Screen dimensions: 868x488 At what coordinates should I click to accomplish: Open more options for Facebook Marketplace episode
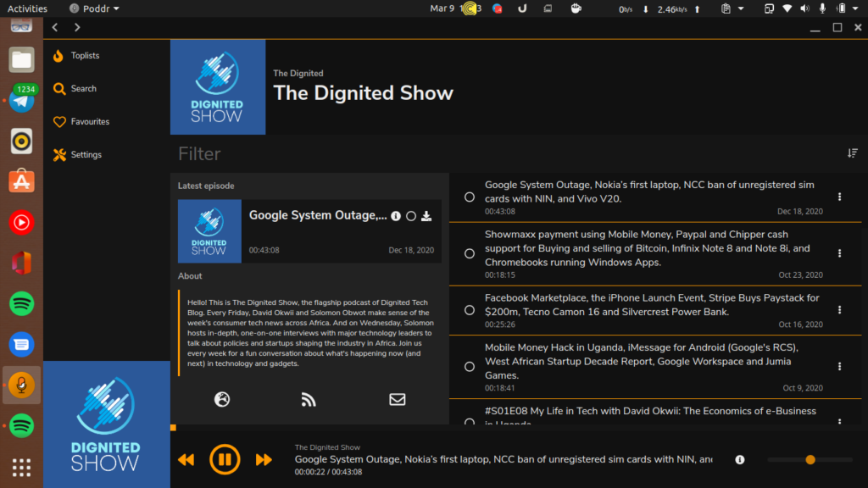840,310
